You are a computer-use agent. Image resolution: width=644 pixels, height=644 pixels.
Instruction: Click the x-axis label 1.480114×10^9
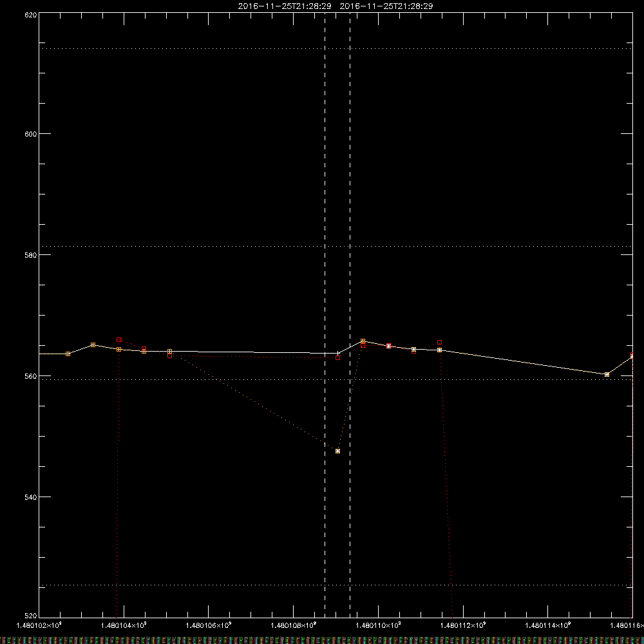[548, 625]
